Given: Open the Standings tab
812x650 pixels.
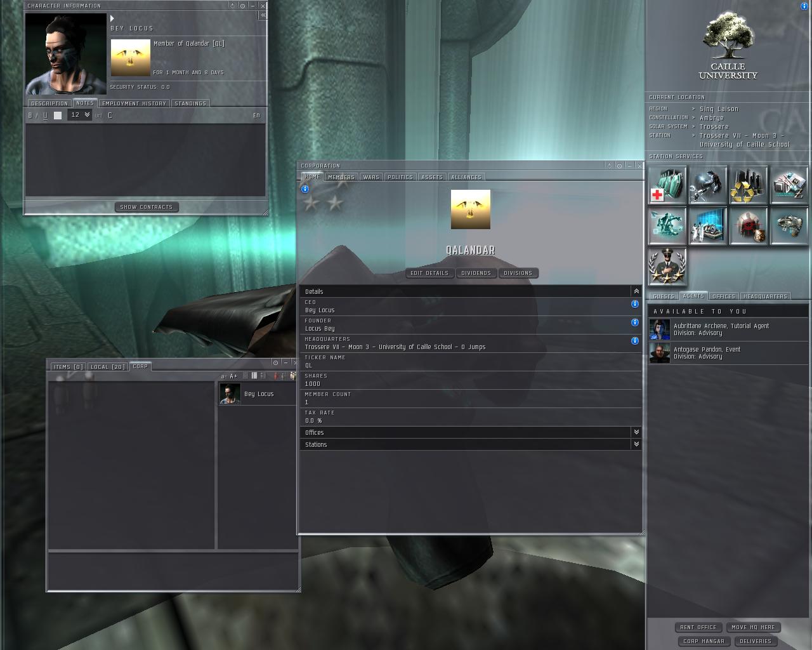Looking at the screenshot, I should 190,103.
